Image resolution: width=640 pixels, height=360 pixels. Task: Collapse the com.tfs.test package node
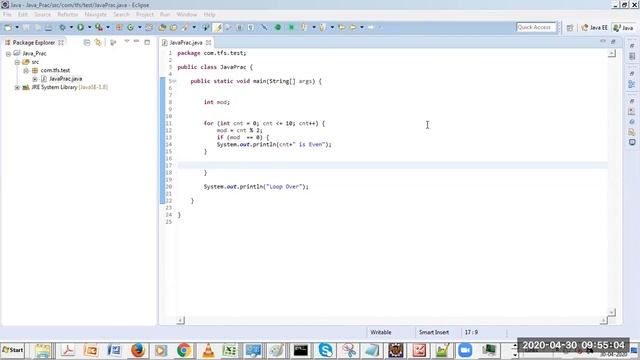[x=26, y=71]
